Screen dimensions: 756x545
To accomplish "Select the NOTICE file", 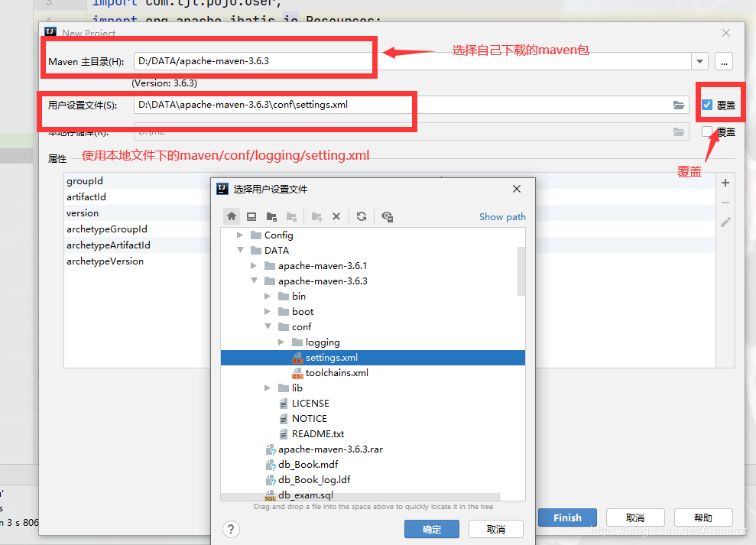I will (309, 419).
